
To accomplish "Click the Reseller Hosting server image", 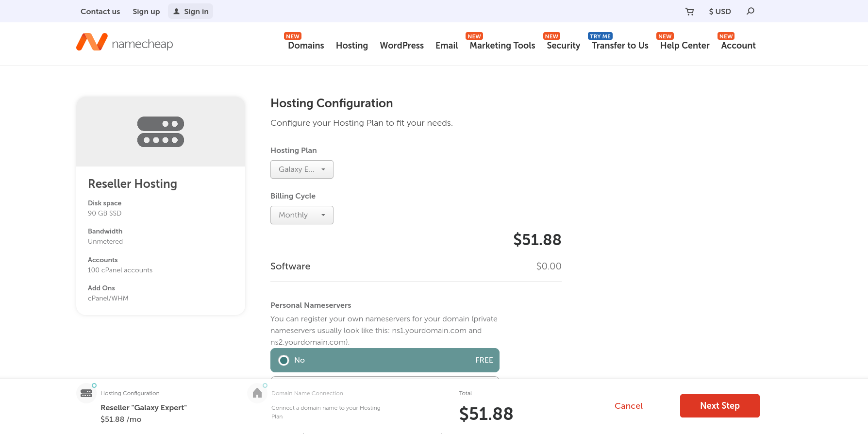I will [x=161, y=132].
